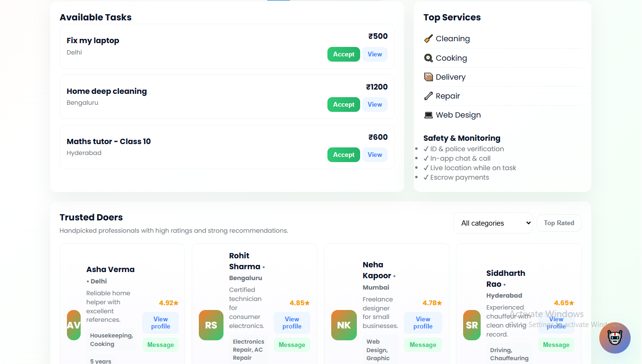
Task: Select the Web Design service
Action: coord(458,115)
